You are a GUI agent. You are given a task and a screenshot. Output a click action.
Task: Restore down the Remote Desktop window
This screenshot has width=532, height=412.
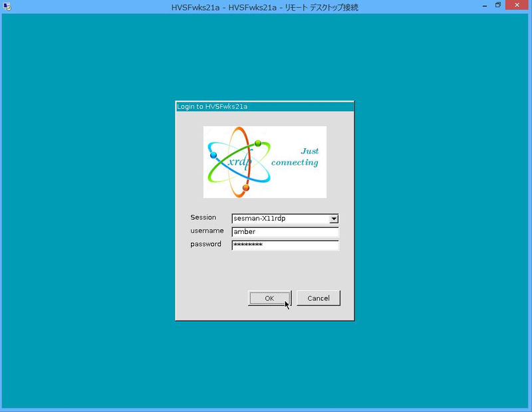pos(498,5)
